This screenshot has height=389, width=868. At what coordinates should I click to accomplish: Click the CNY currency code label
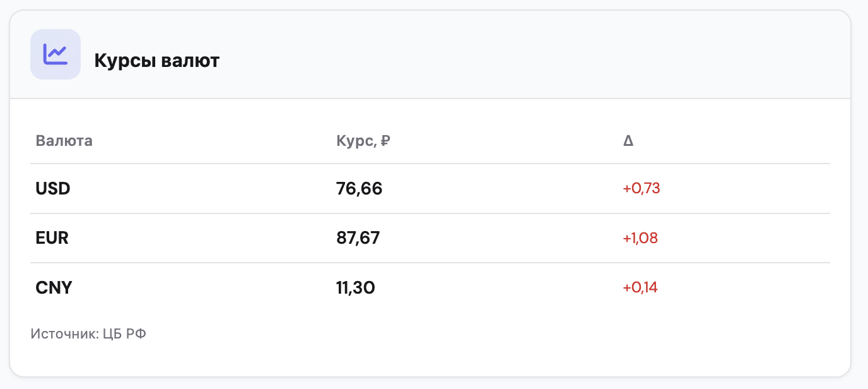tap(54, 288)
